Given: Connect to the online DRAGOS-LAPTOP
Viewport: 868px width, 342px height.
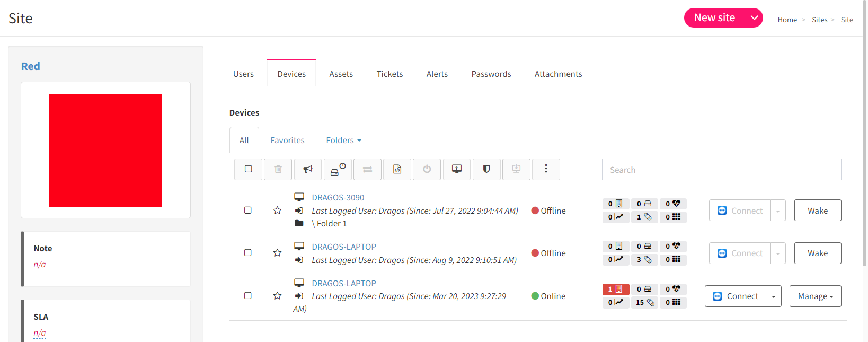Looking at the screenshot, I should pos(736,296).
